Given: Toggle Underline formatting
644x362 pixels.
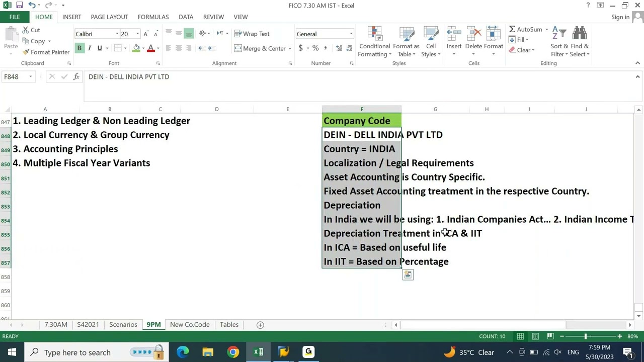Looking at the screenshot, I should point(100,48).
